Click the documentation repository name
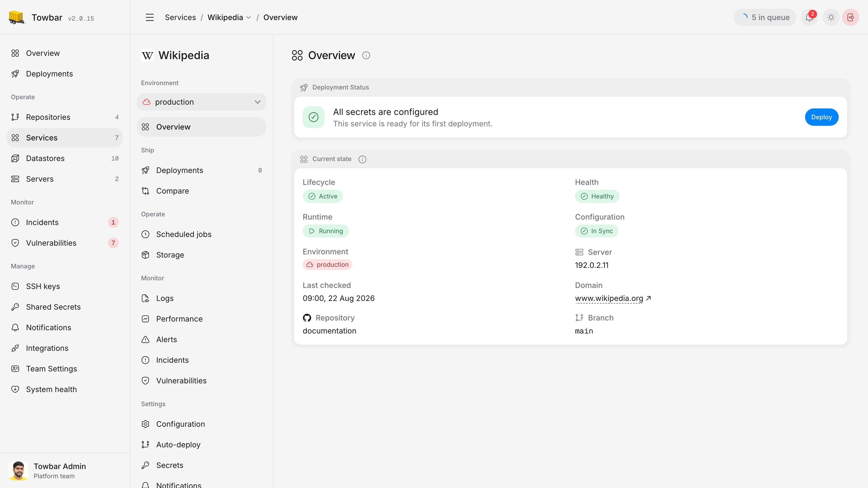 pyautogui.click(x=329, y=331)
